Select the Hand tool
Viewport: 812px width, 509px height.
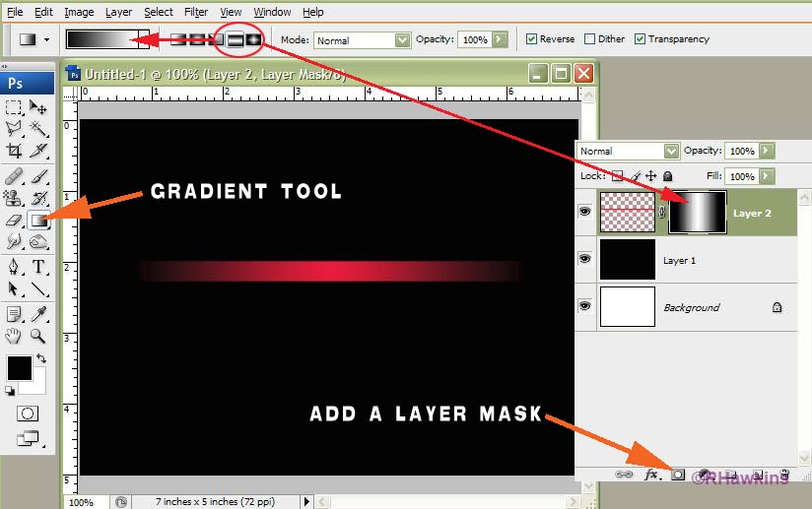tap(14, 337)
